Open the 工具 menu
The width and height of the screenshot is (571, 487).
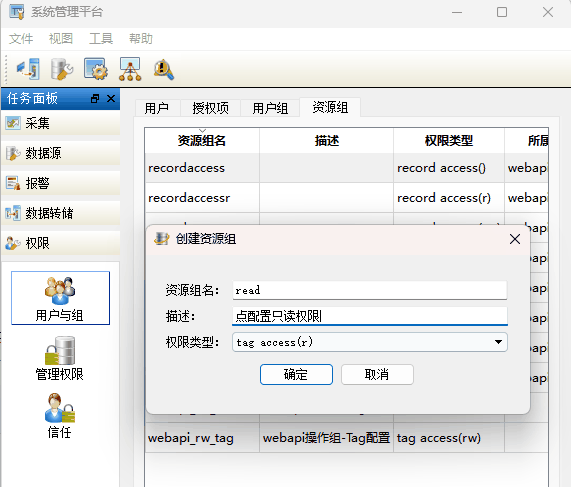101,39
